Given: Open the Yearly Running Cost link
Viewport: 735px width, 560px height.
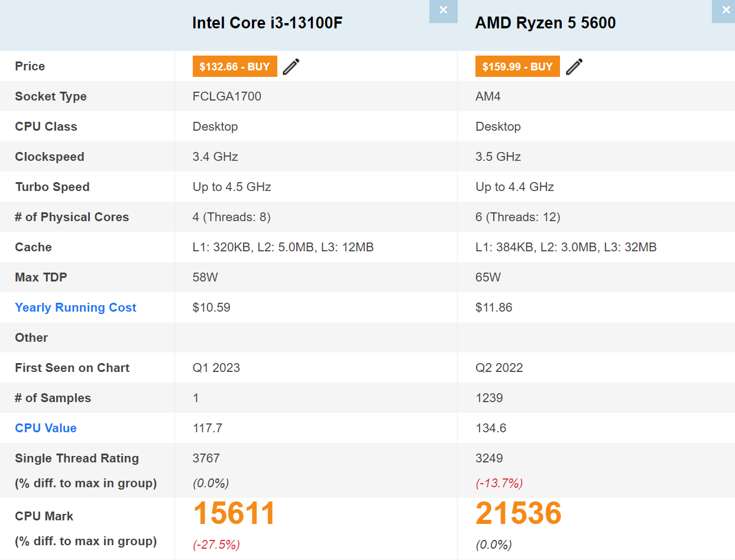Looking at the screenshot, I should click(x=76, y=307).
